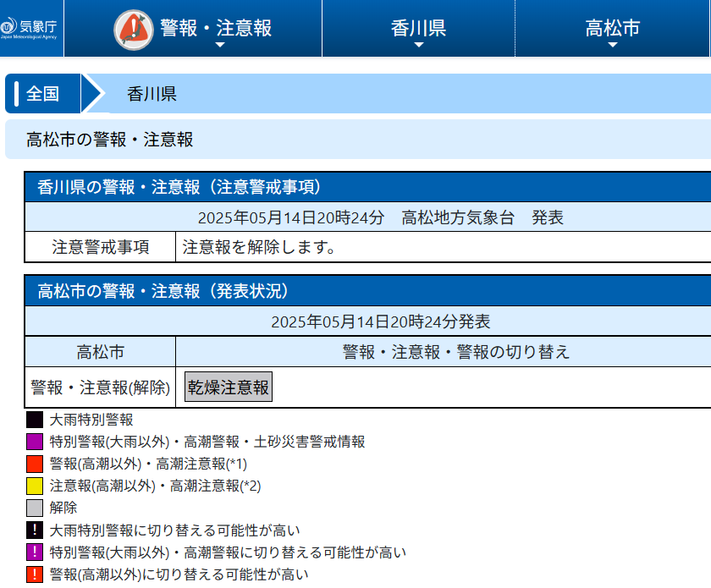
Task: Click the Japan Meteorological Agency logo
Action: [x=31, y=29]
